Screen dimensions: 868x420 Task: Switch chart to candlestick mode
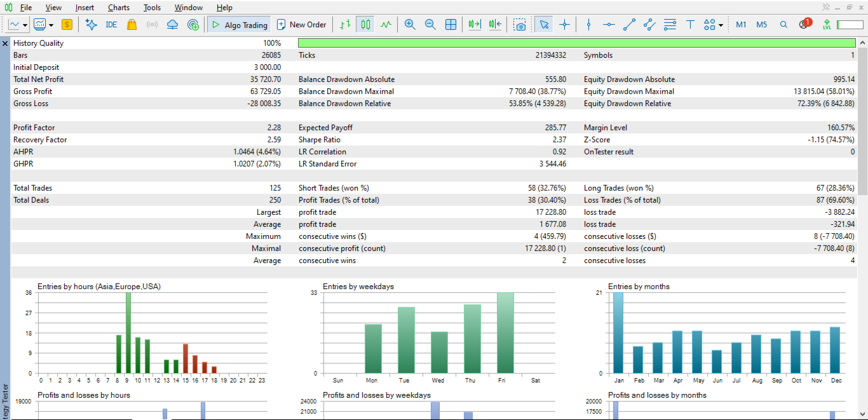365,25
